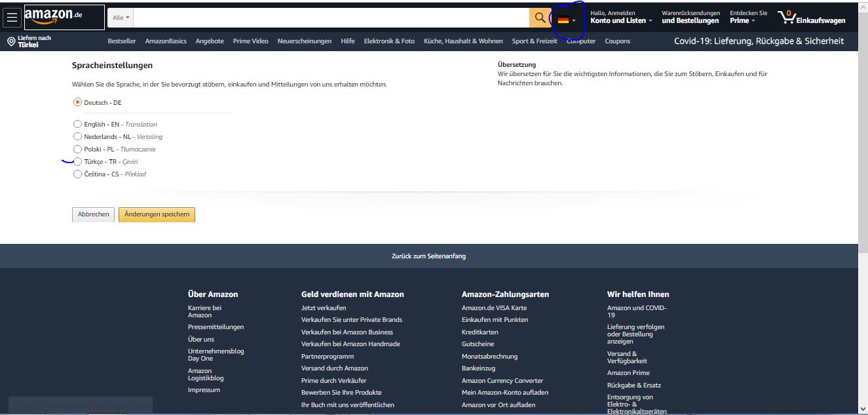Open the Bestseller nav item
The image size is (868, 415).
[122, 41]
